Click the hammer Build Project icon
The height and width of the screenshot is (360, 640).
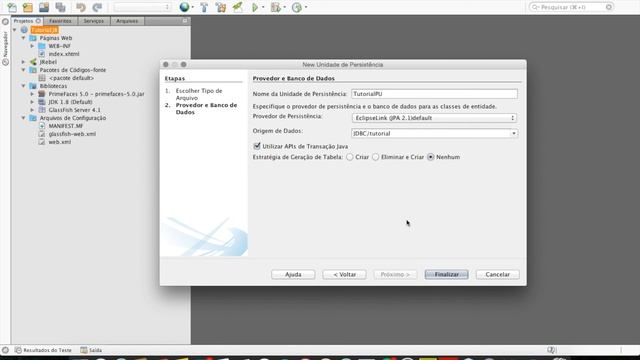coord(204,7)
